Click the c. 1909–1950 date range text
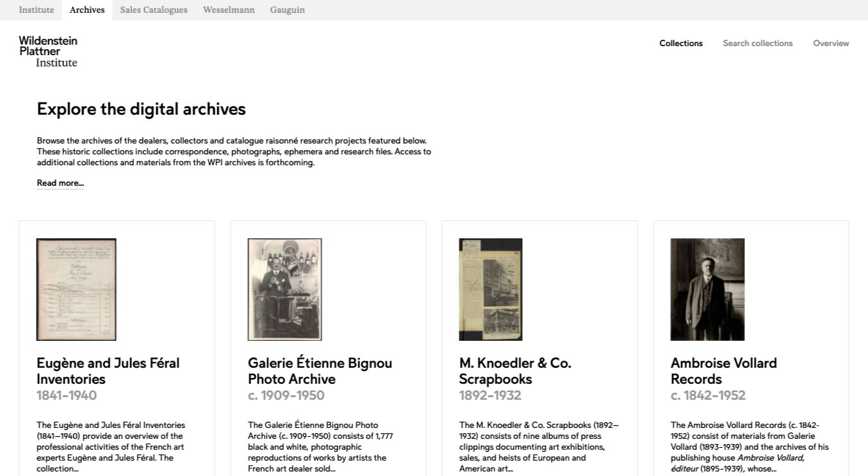This screenshot has height=476, width=868. (286, 395)
